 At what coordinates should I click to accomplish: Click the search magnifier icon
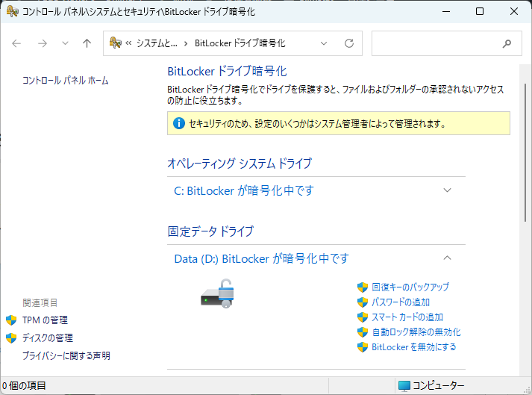[507, 43]
